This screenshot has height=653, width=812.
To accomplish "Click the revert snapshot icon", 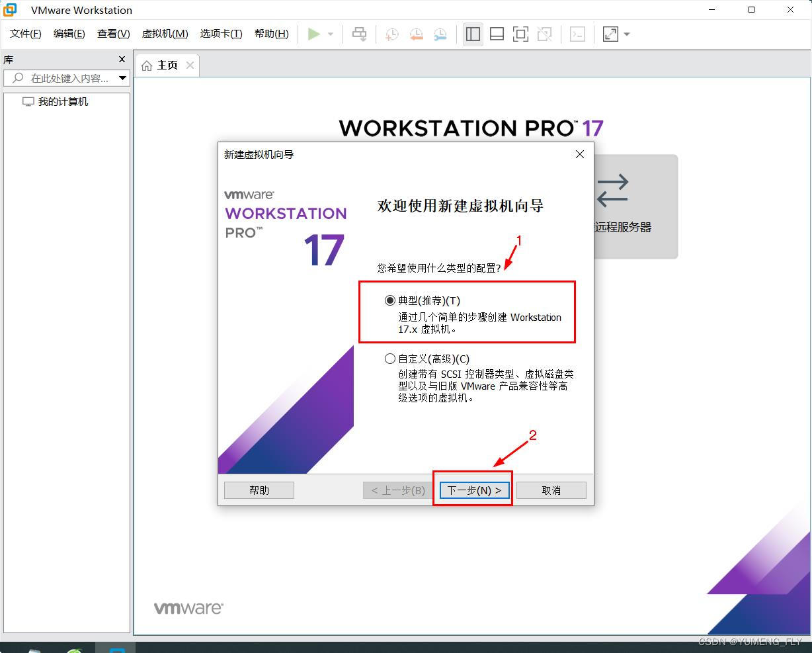I will click(416, 34).
